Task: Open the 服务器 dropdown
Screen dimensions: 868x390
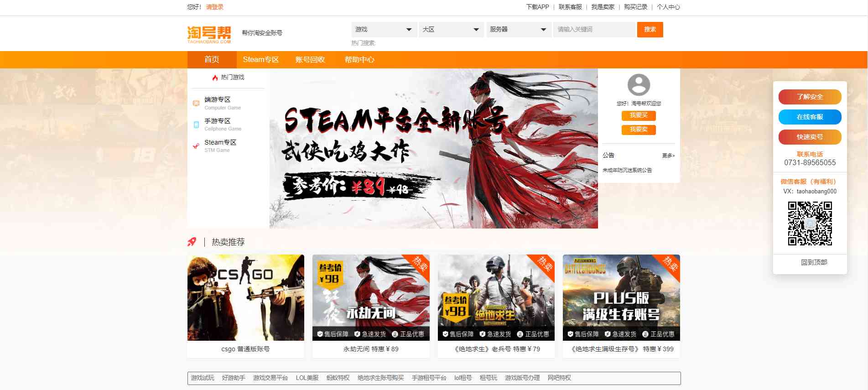Action: (519, 30)
